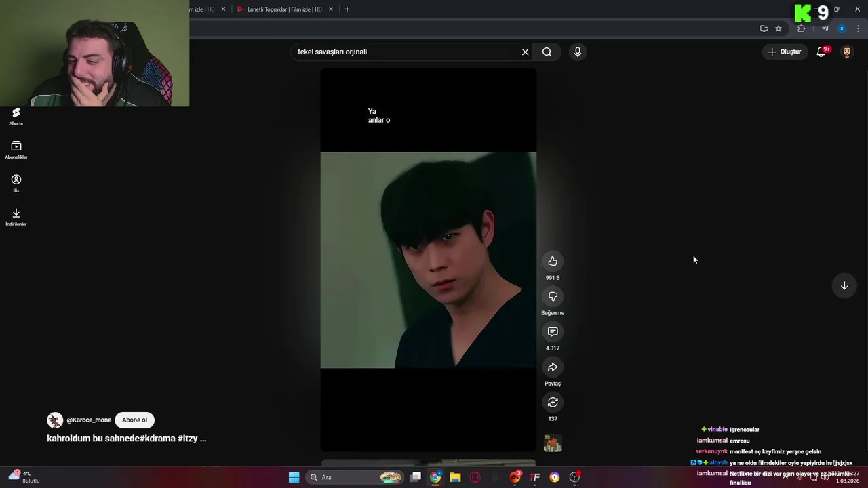This screenshot has height=488, width=868.
Task: Open the TF app icon on the taskbar
Action: point(534,477)
